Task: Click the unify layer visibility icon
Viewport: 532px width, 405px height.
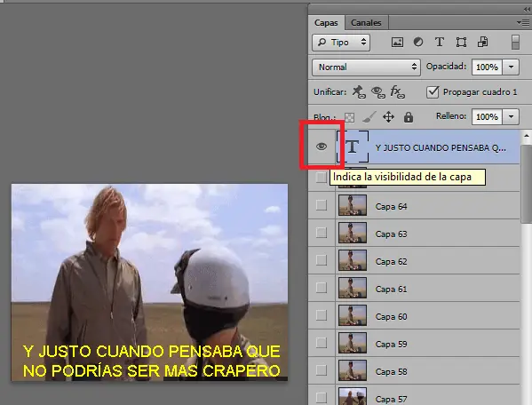Action: (378, 91)
